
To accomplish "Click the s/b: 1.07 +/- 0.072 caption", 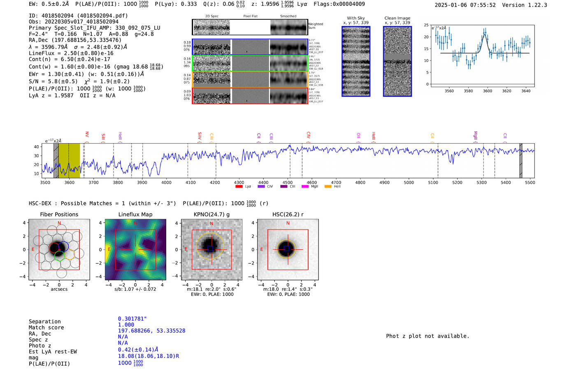I will click(135, 289).
